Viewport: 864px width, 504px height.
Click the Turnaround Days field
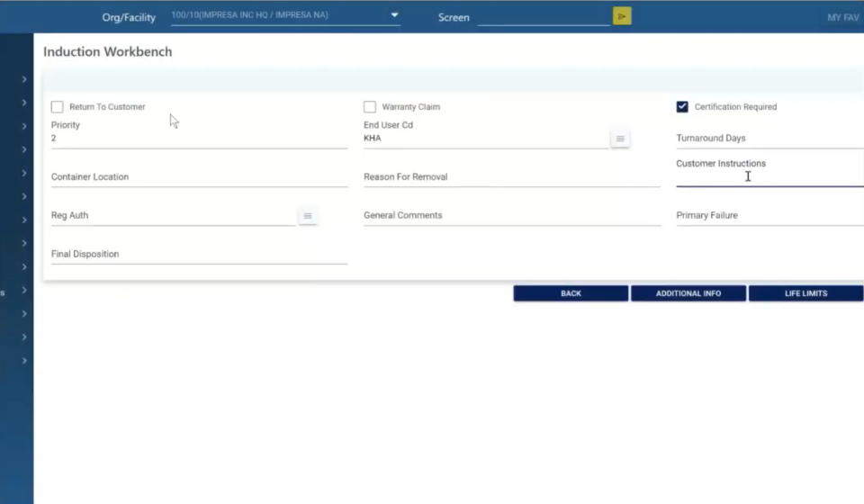pos(769,139)
